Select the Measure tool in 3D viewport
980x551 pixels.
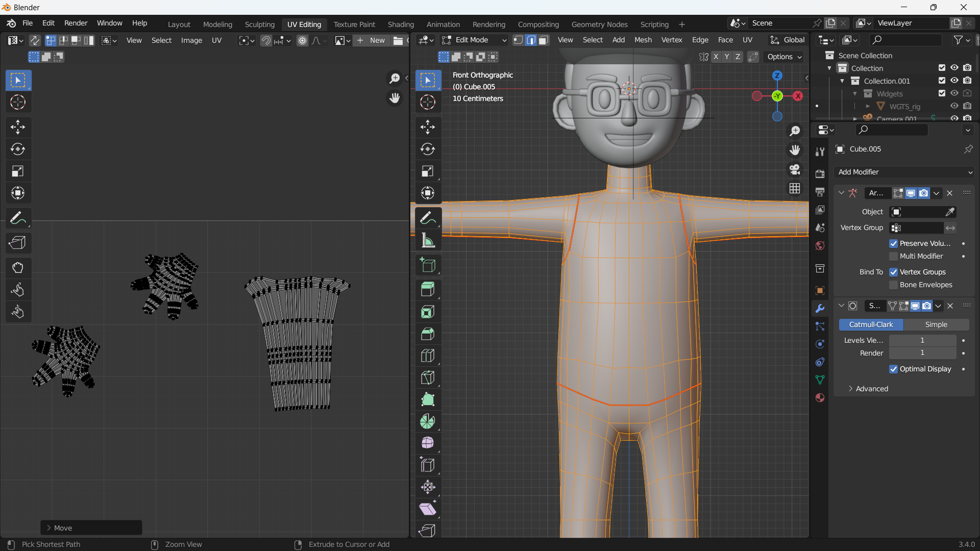click(x=428, y=240)
